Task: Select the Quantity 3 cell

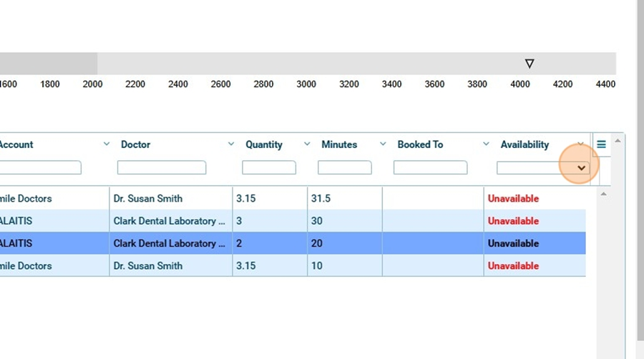Action: (x=270, y=221)
